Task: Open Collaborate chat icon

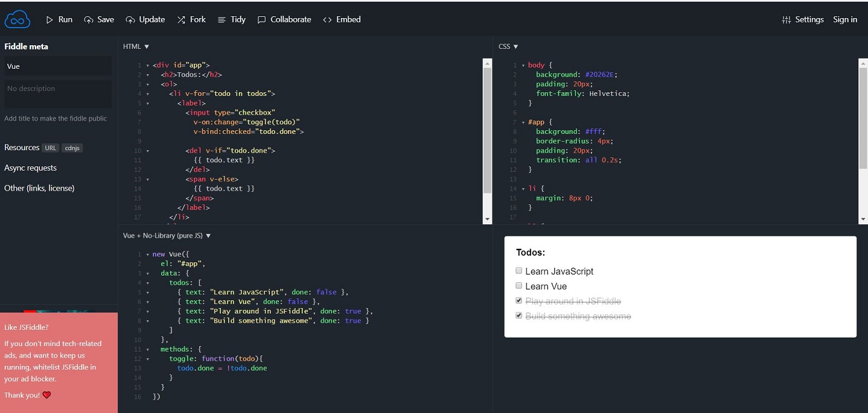Action: [261, 20]
